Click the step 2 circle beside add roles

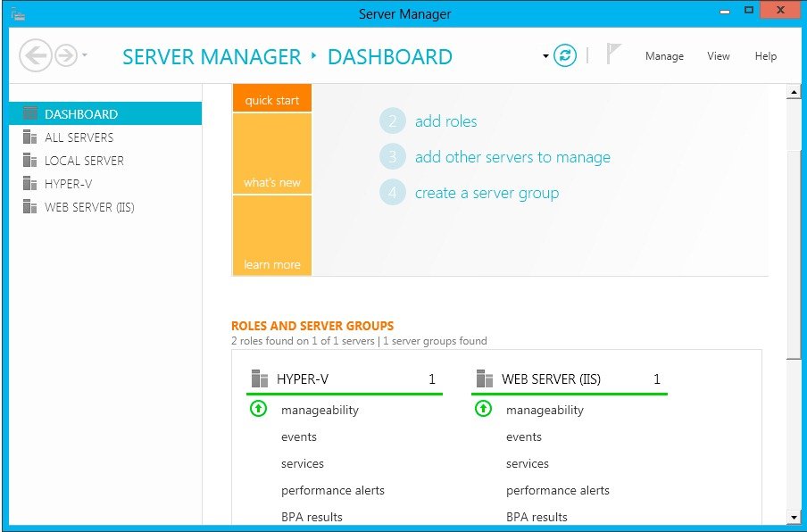point(393,121)
